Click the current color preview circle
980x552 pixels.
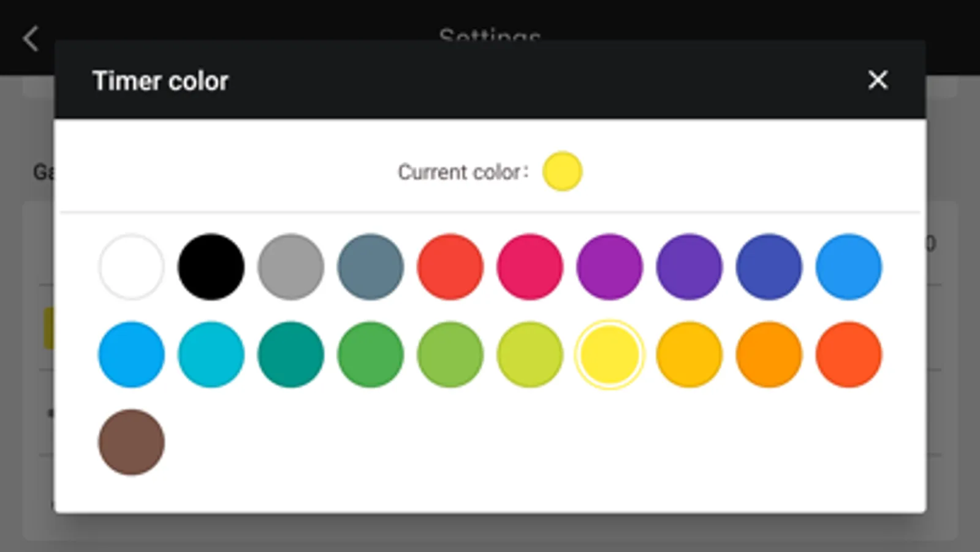(562, 172)
